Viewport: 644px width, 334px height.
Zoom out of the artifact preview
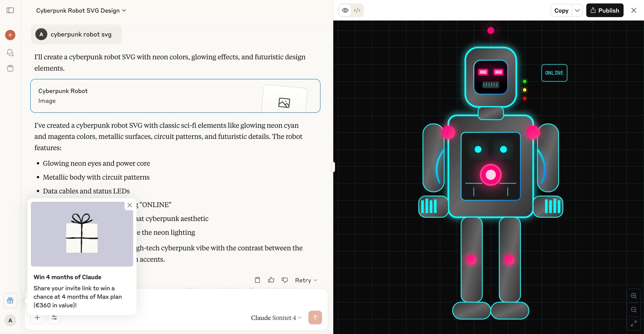(634, 310)
